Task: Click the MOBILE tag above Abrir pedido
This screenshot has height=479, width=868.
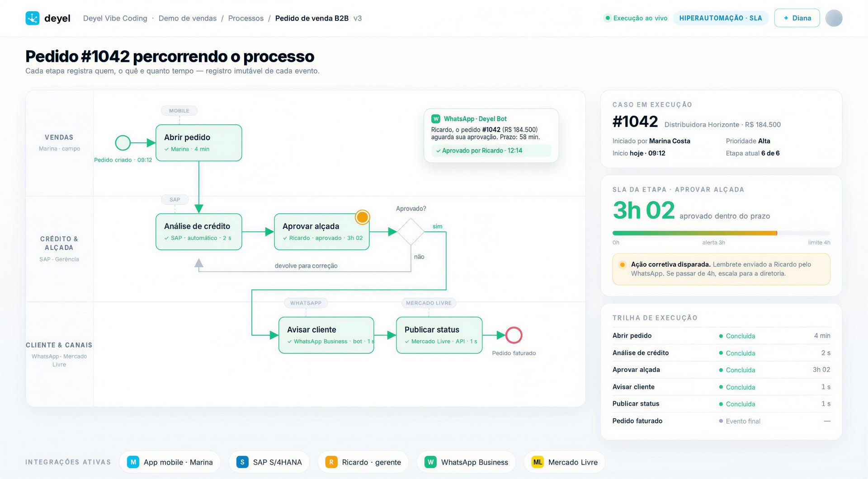Action: tap(179, 111)
